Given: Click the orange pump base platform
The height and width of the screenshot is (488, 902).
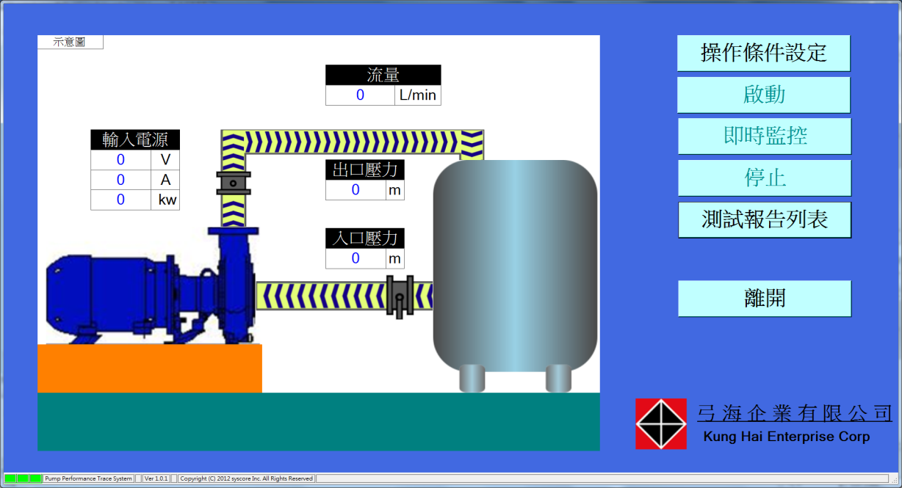Looking at the screenshot, I should tap(149, 368).
